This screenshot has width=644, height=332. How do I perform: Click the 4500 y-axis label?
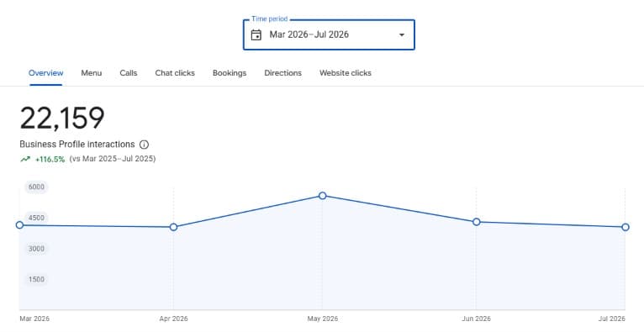(36, 218)
